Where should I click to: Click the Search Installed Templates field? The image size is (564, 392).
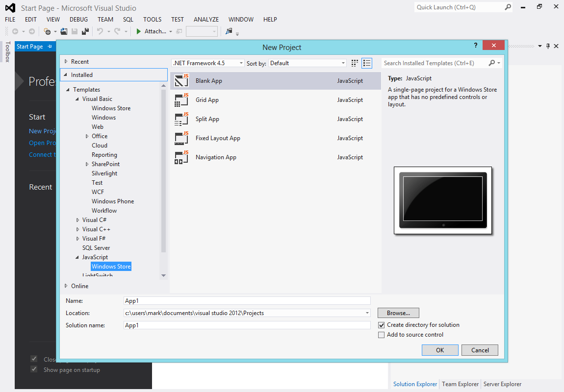[434, 63]
